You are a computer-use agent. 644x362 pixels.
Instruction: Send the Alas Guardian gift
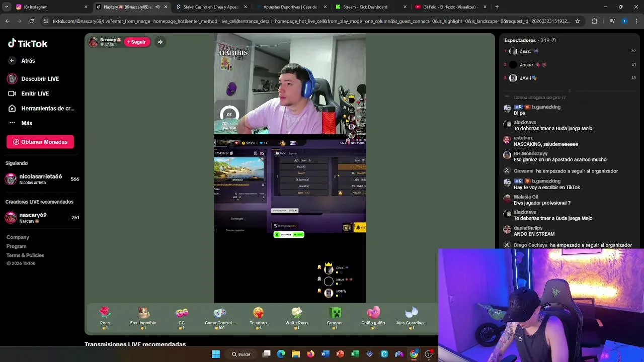click(x=412, y=318)
